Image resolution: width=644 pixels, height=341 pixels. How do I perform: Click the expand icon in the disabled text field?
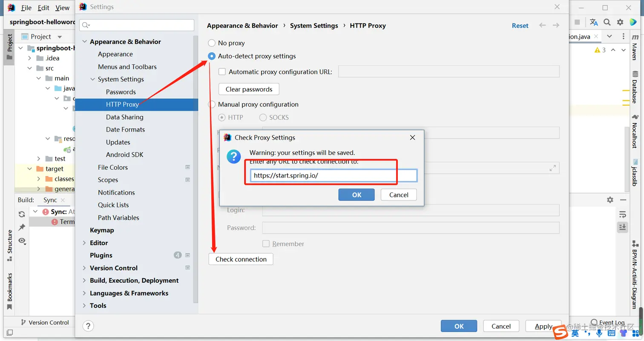pos(552,168)
